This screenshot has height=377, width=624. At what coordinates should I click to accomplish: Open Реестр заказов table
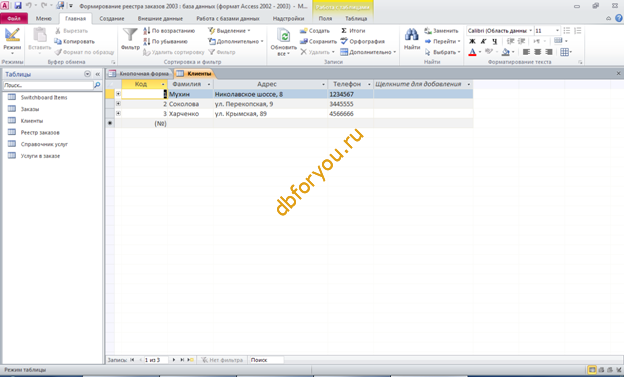40,132
